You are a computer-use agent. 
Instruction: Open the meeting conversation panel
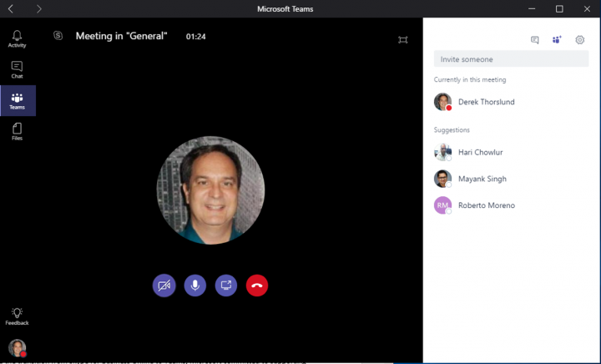[x=534, y=39]
